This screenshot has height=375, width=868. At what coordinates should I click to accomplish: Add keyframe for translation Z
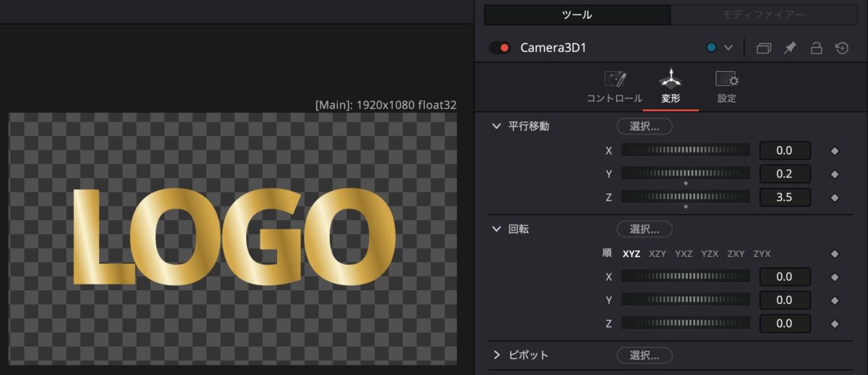coord(835,198)
